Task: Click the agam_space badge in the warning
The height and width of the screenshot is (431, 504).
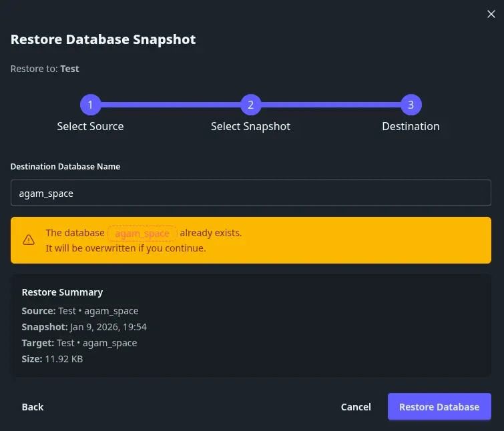Action: coord(142,234)
